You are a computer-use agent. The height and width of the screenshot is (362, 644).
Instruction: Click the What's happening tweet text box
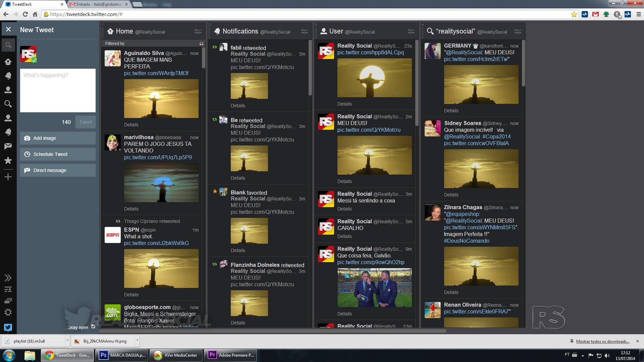coord(58,90)
